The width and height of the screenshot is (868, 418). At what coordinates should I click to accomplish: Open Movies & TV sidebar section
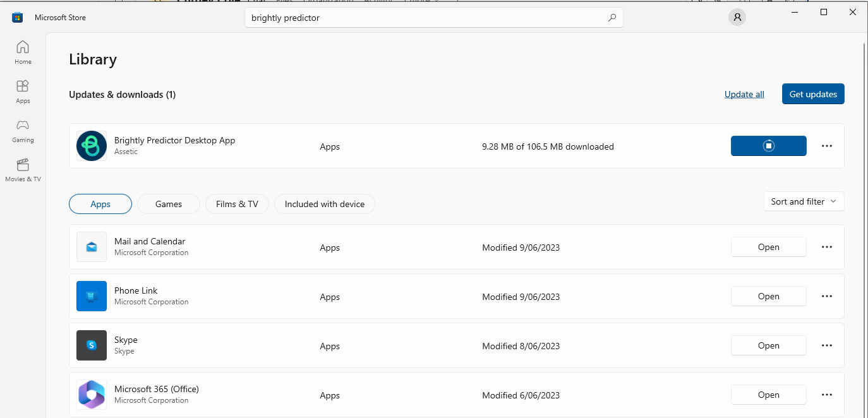23,170
